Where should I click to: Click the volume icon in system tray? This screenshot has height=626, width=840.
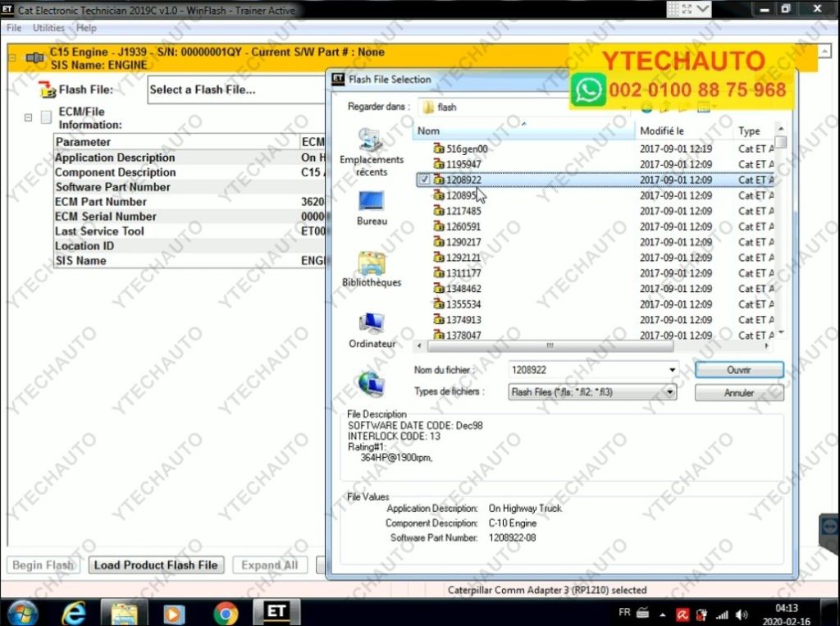(x=742, y=615)
